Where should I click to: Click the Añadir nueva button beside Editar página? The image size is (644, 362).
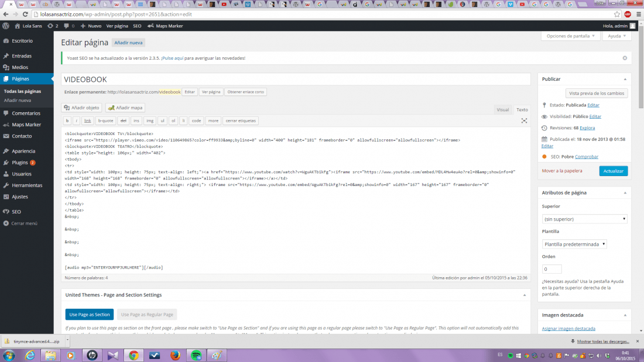coord(129,43)
